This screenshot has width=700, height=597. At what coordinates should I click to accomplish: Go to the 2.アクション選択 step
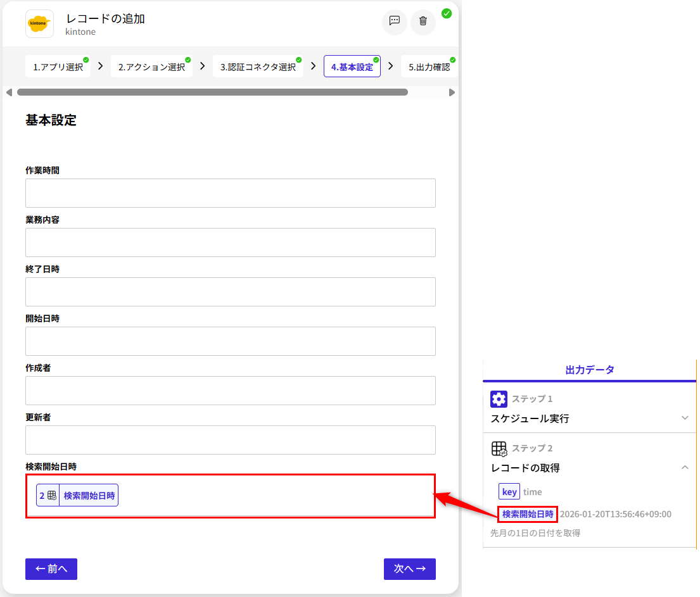pos(151,66)
